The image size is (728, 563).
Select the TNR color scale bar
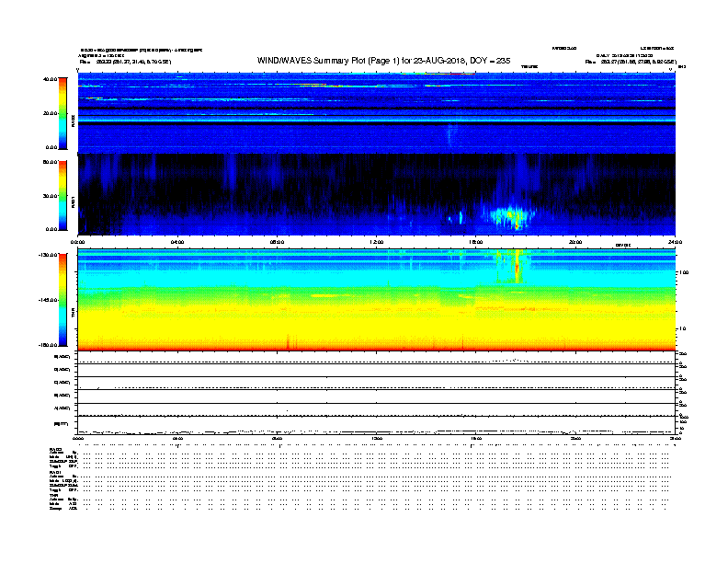coord(63,300)
